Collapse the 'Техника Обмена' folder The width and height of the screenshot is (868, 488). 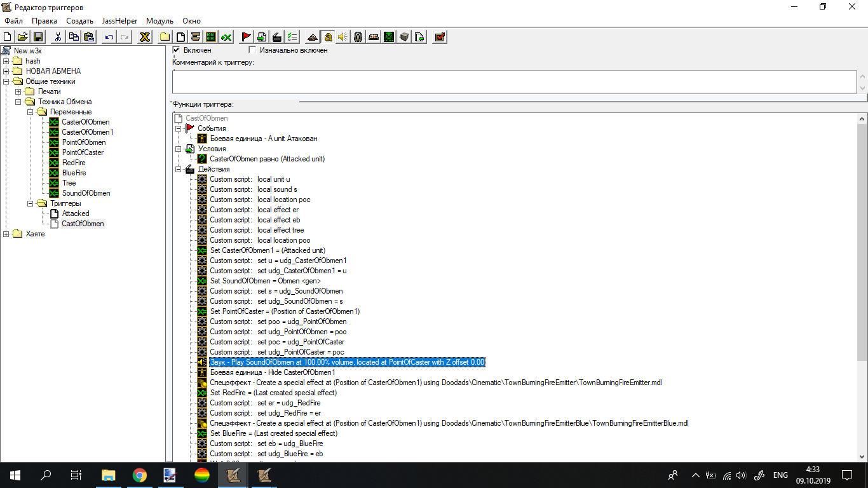tap(18, 102)
